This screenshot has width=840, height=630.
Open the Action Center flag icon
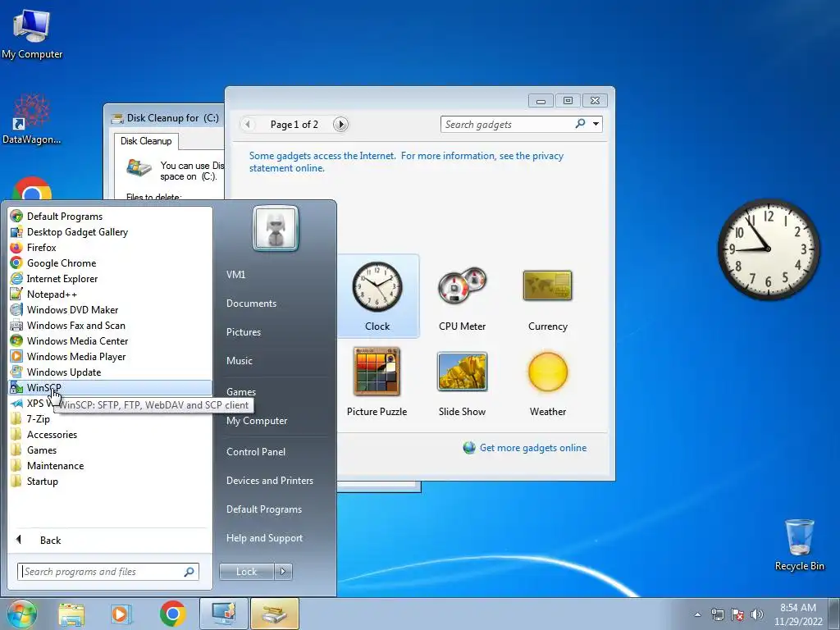[x=737, y=614]
